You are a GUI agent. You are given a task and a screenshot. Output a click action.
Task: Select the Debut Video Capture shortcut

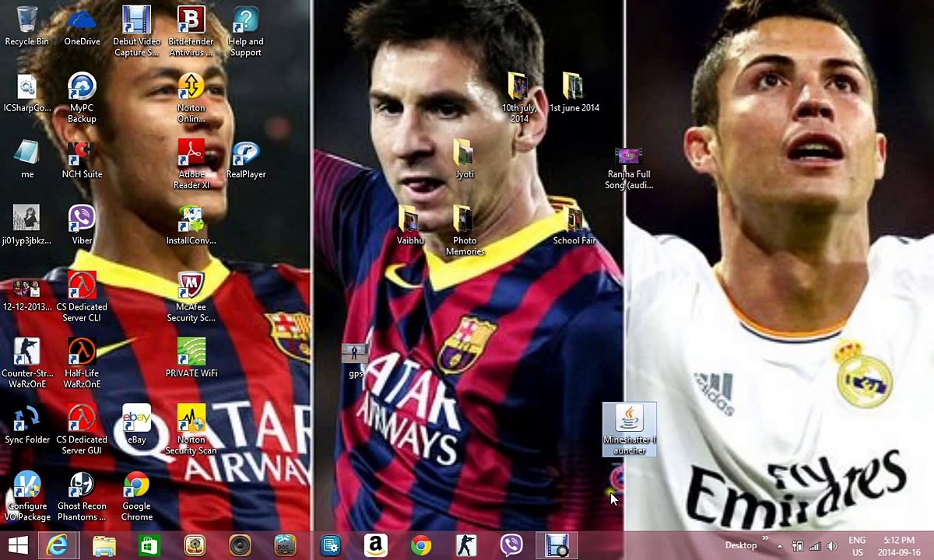point(136,31)
